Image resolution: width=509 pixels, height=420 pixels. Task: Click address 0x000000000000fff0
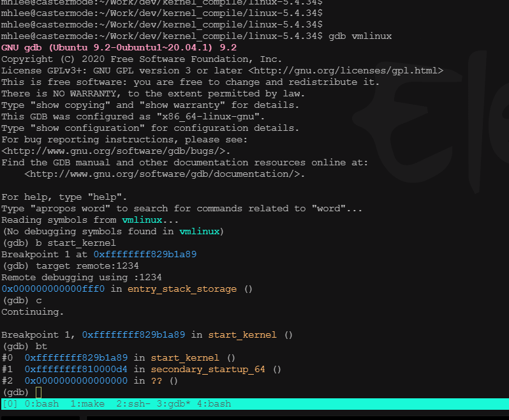click(53, 289)
